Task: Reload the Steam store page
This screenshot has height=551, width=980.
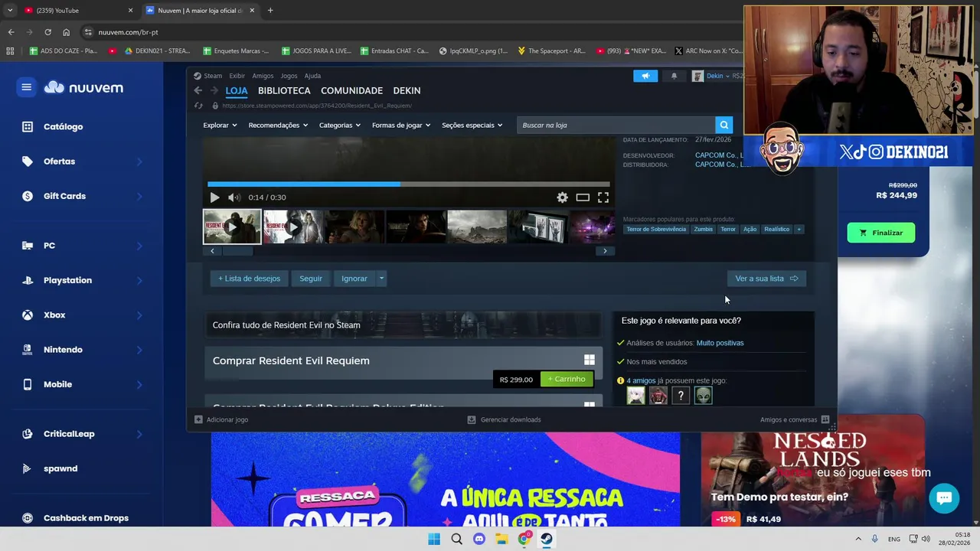Action: (198, 106)
